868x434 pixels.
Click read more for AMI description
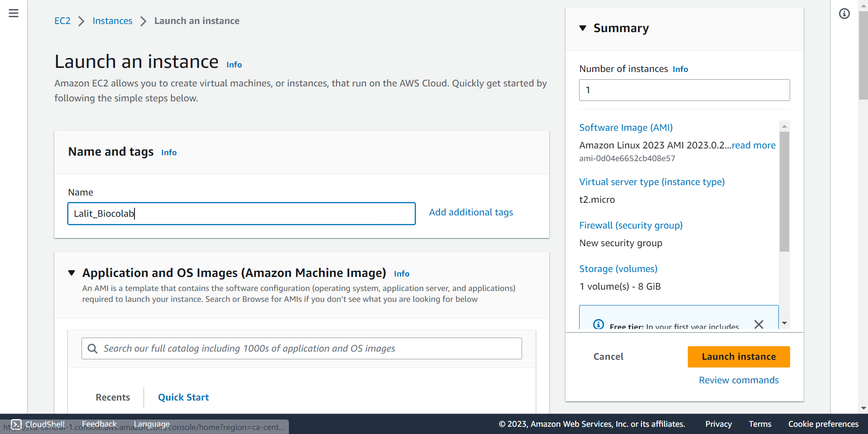coord(753,145)
